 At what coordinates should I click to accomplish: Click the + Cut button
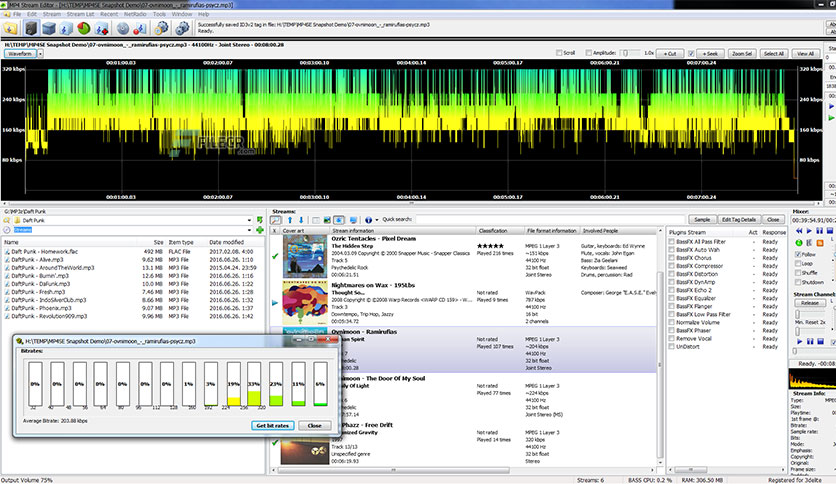point(670,53)
